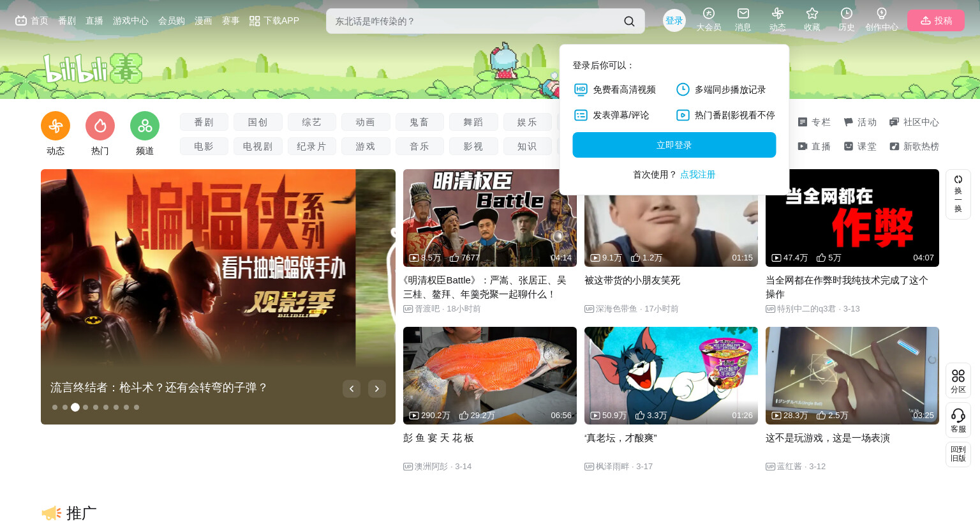This screenshot has width=980, height=526.
Task: Select the 游戏 category tag
Action: pos(366,146)
